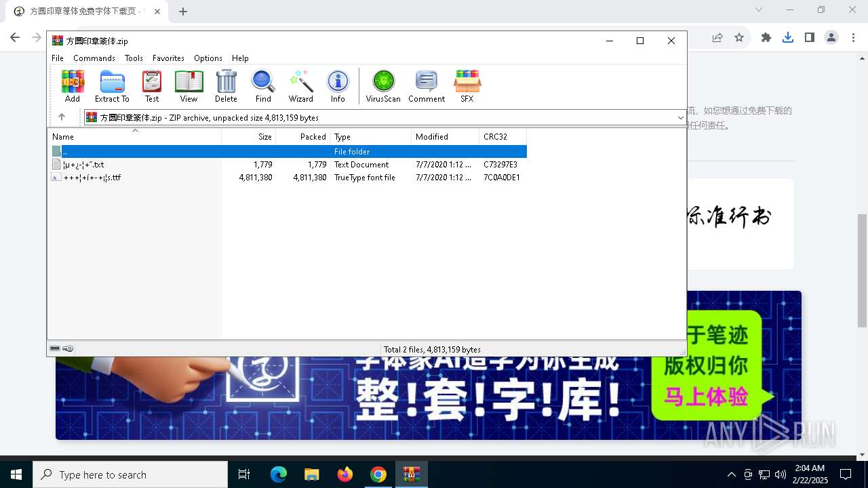Click the disk drive icon in status bar
Screen dimensions: 868x488
point(55,348)
